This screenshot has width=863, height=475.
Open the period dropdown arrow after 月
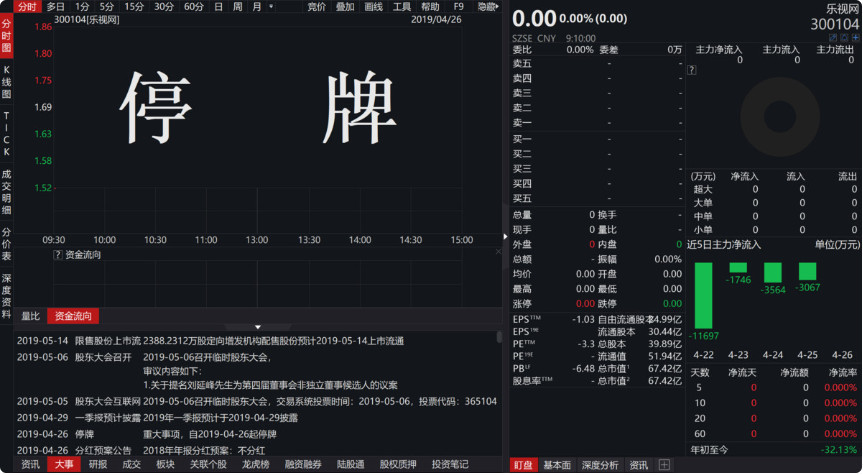(x=271, y=7)
